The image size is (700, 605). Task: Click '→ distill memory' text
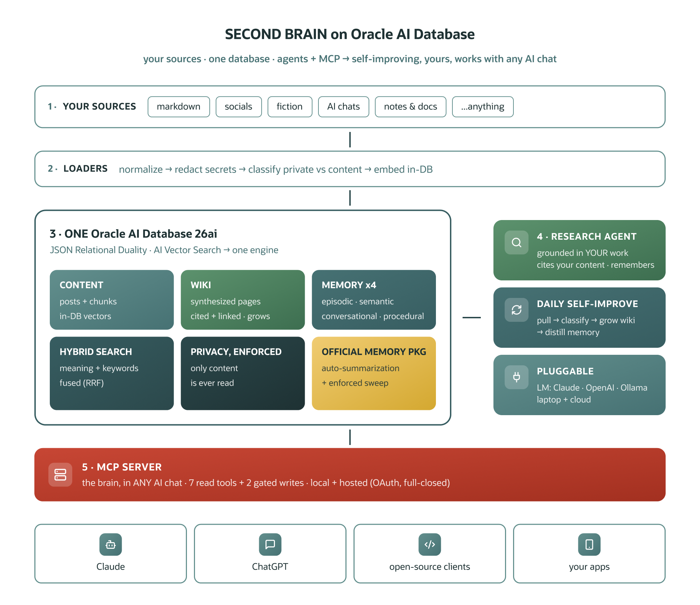[568, 332]
